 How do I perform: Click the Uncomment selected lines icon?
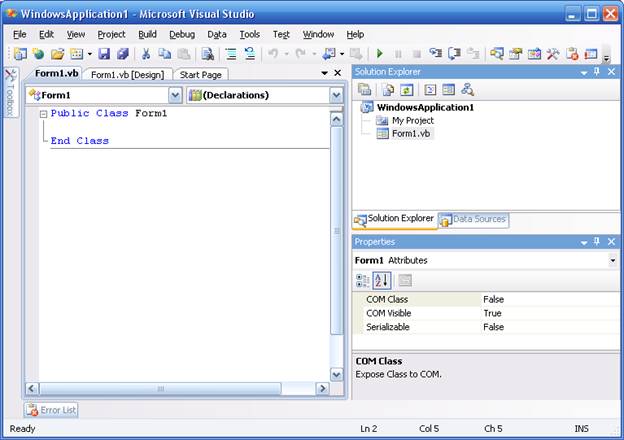click(250, 53)
